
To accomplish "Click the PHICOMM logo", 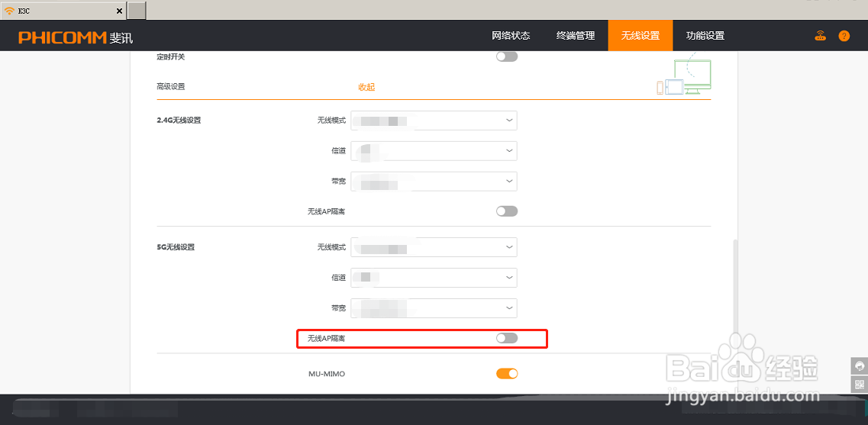I will [x=75, y=37].
